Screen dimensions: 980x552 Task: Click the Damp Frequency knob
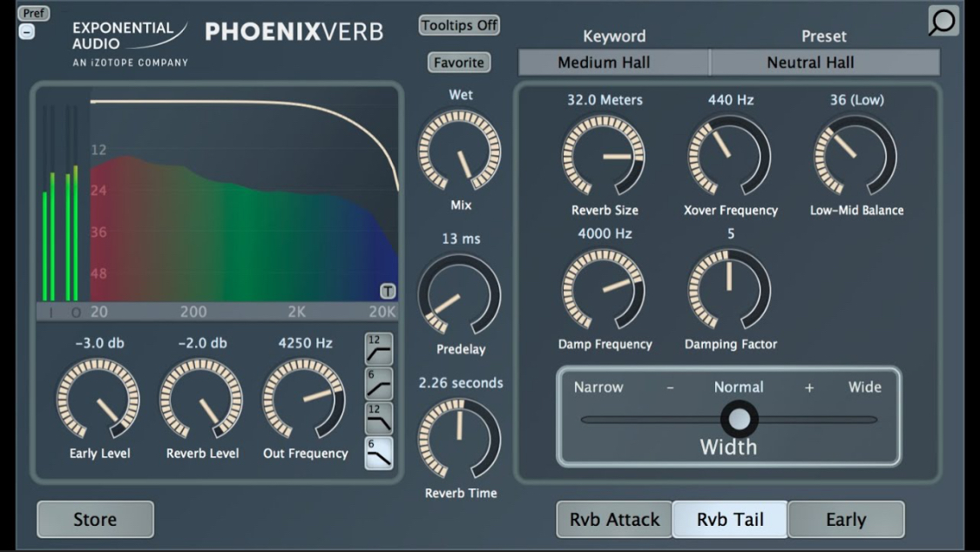(x=604, y=290)
